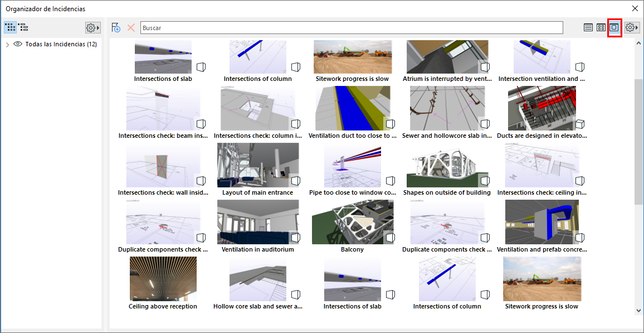Image resolution: width=644 pixels, height=333 pixels.
Task: Click view icon on Ventilation and prefab concrete
Action: click(580, 238)
